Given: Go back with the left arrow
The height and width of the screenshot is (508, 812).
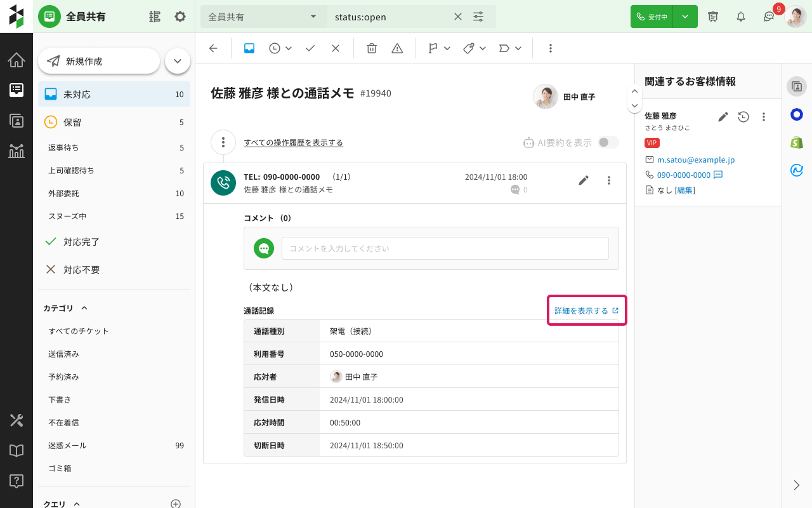Looking at the screenshot, I should 213,48.
